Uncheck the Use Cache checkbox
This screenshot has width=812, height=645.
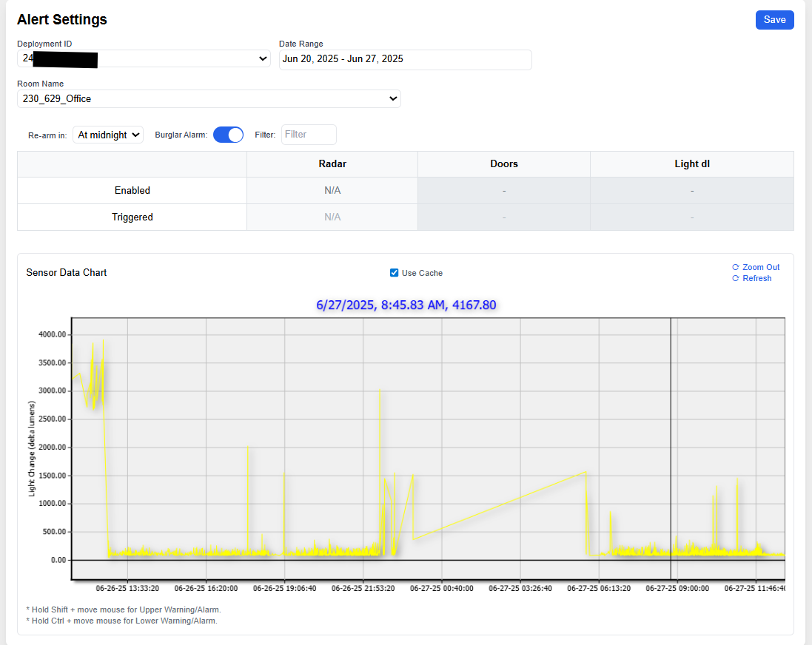(x=395, y=273)
